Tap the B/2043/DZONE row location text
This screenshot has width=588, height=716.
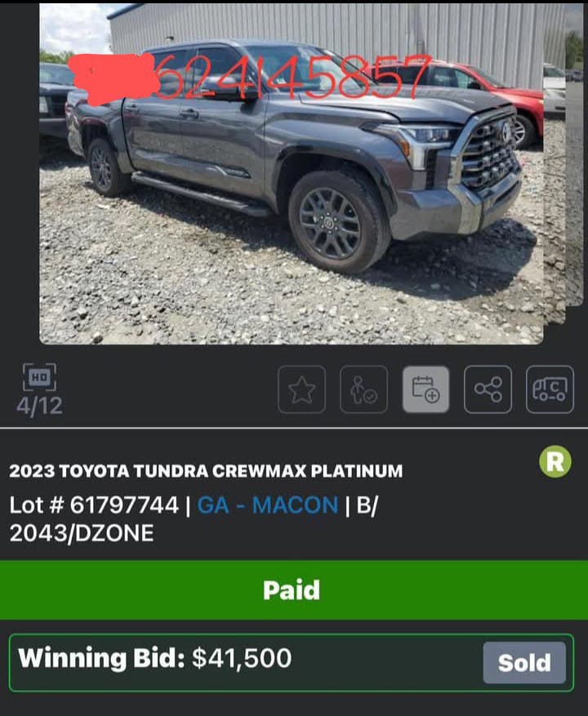(194, 519)
